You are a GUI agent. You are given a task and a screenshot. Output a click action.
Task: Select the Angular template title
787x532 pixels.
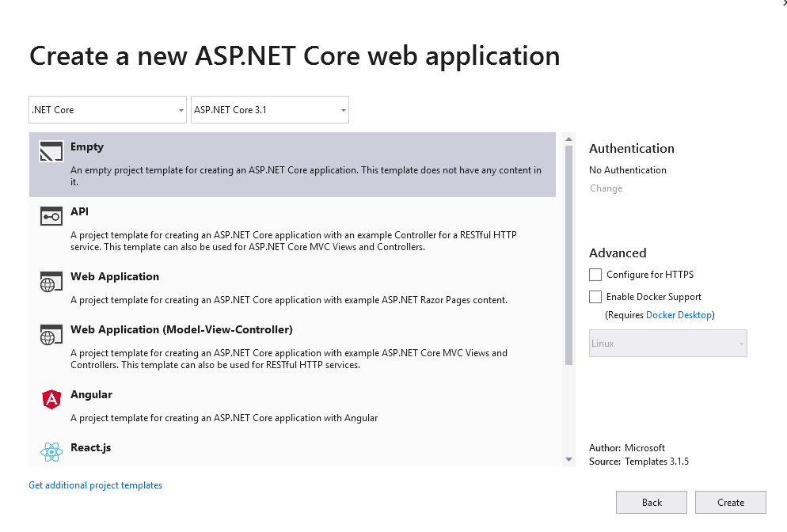click(91, 394)
